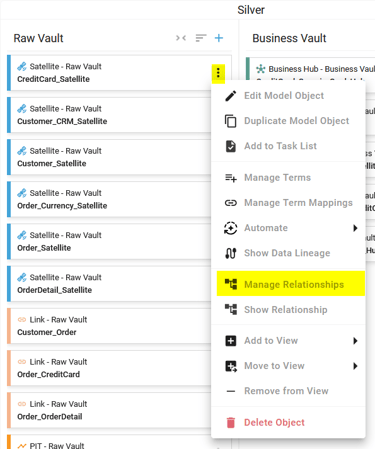Click the satellite icon on Customer_CRM_Satellite
The height and width of the screenshot is (449, 375).
pyautogui.click(x=22, y=109)
